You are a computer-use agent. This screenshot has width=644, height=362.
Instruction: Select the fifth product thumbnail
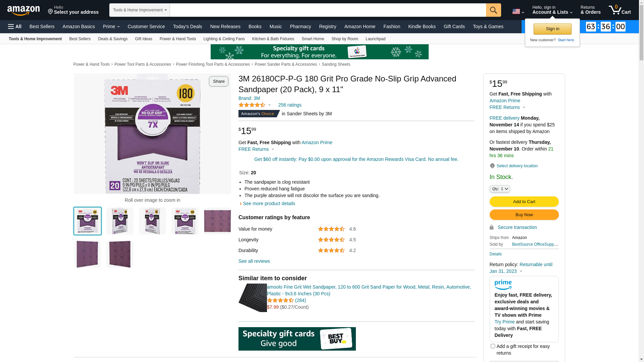click(x=217, y=221)
